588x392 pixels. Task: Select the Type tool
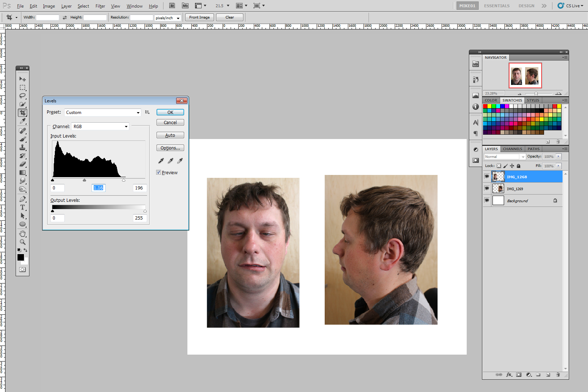click(x=23, y=207)
